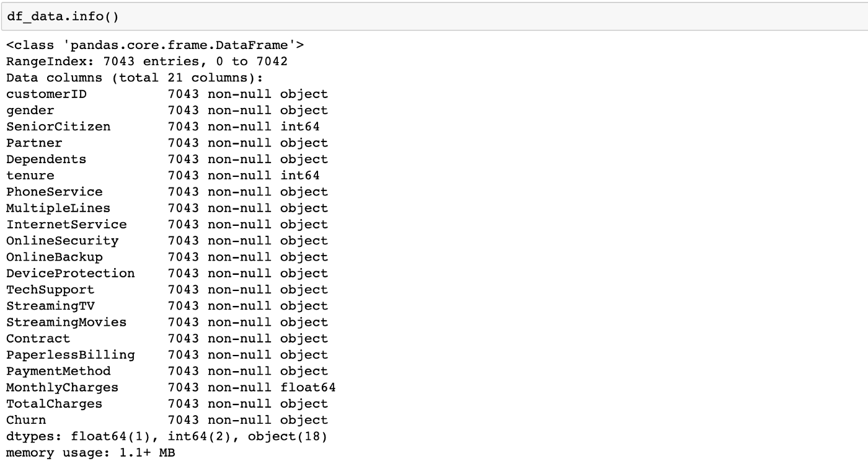Click the Contract column row

tap(167, 339)
